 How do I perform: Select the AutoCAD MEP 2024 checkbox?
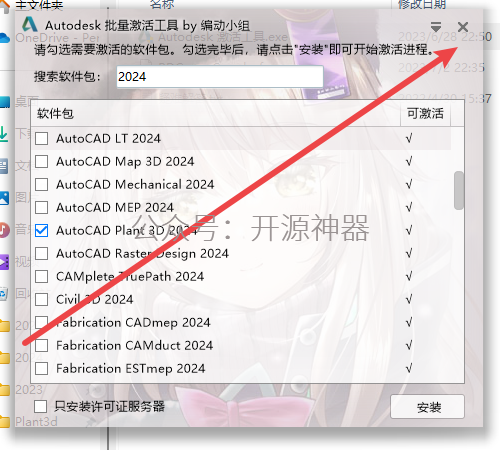click(41, 207)
